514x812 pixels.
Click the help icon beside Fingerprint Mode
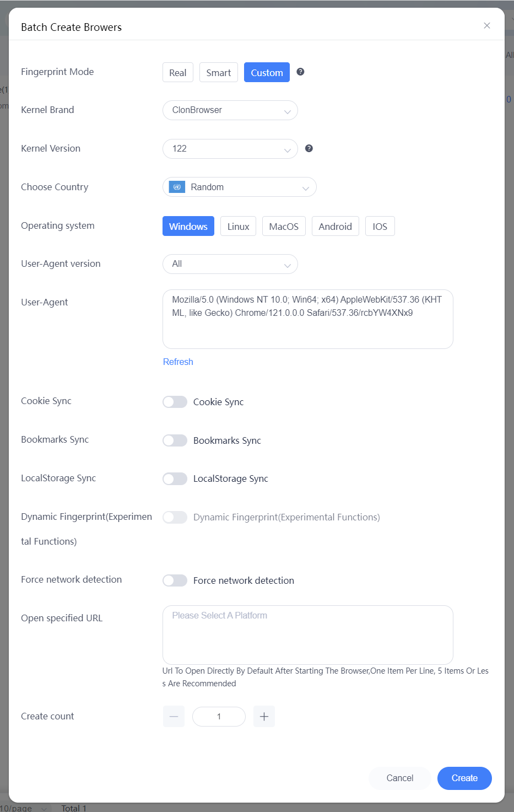[300, 72]
